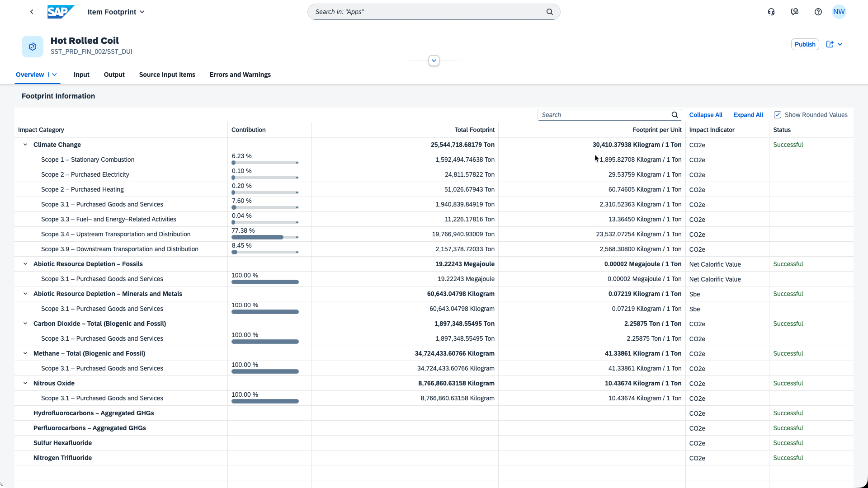The width and height of the screenshot is (868, 488).
Task: Click the Publish button
Action: 805,44
